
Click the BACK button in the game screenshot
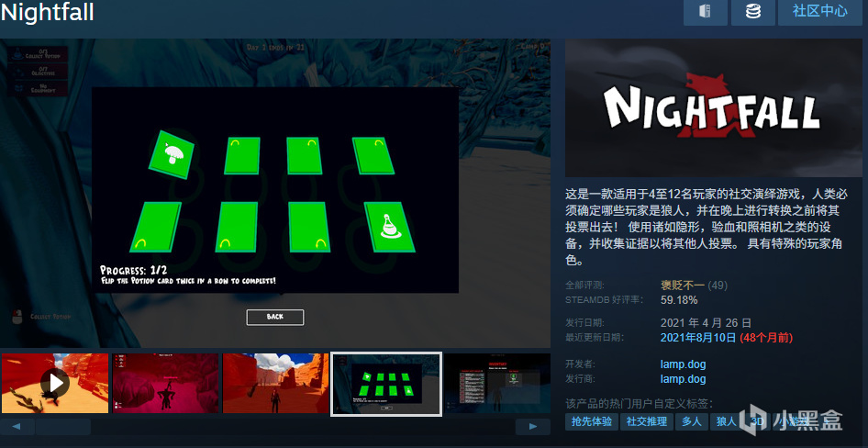pyautogui.click(x=275, y=317)
